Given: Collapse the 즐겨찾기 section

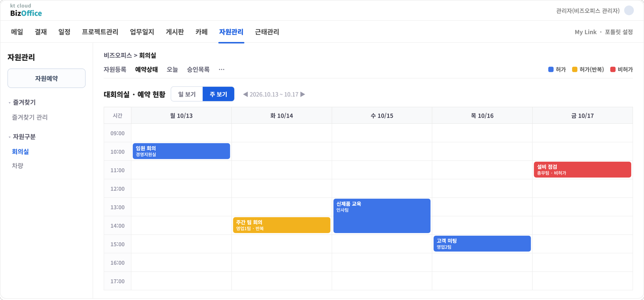Looking at the screenshot, I should point(10,103).
